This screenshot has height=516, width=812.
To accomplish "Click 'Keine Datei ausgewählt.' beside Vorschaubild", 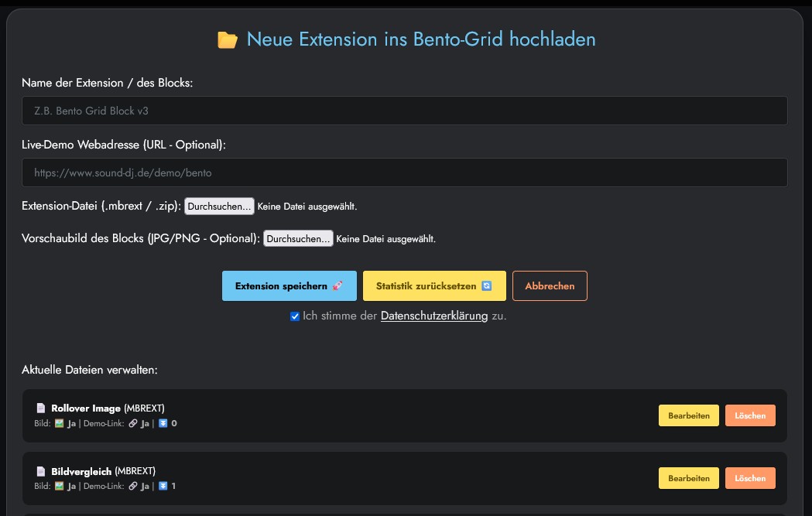I will (385, 239).
